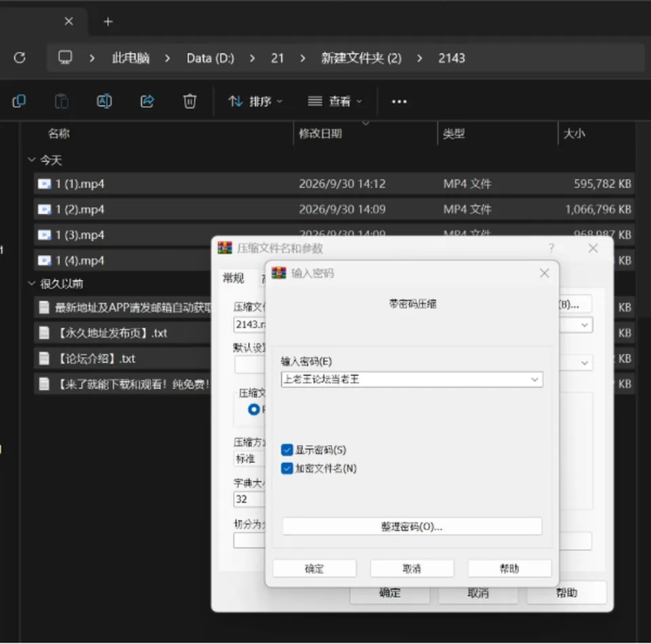Viewport: 651px width, 644px height.
Task: Click the Rename icon in Explorer toolbar
Action: point(104,101)
